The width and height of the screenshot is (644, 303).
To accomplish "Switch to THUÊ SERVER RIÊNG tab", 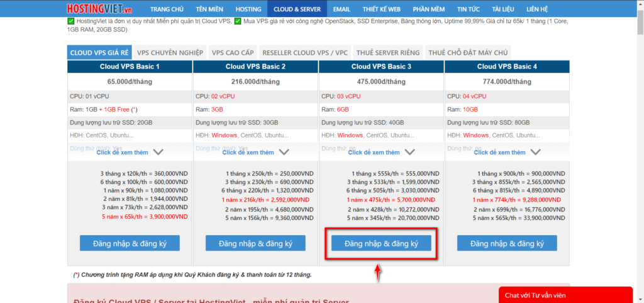I will 388,53.
